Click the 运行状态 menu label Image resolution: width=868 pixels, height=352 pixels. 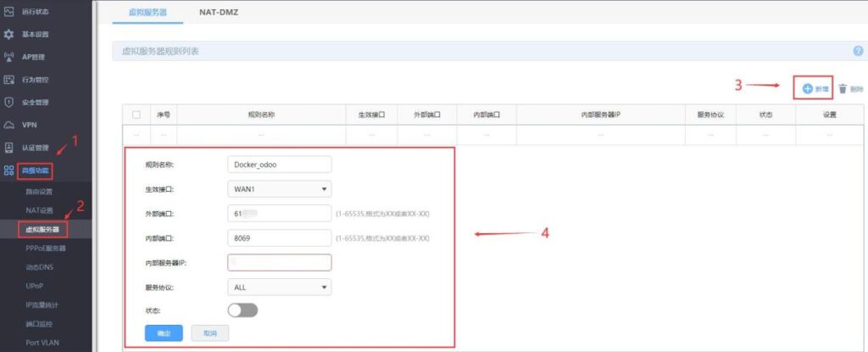(x=35, y=12)
